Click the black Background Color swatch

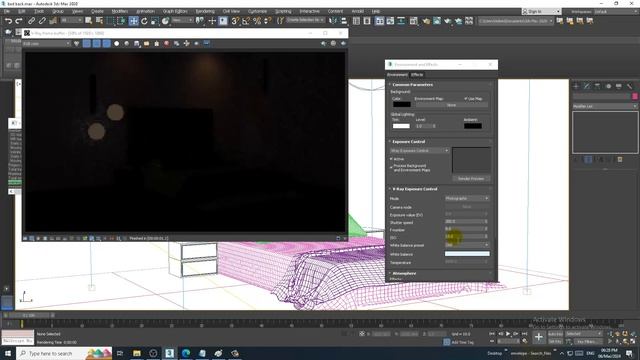[402, 104]
